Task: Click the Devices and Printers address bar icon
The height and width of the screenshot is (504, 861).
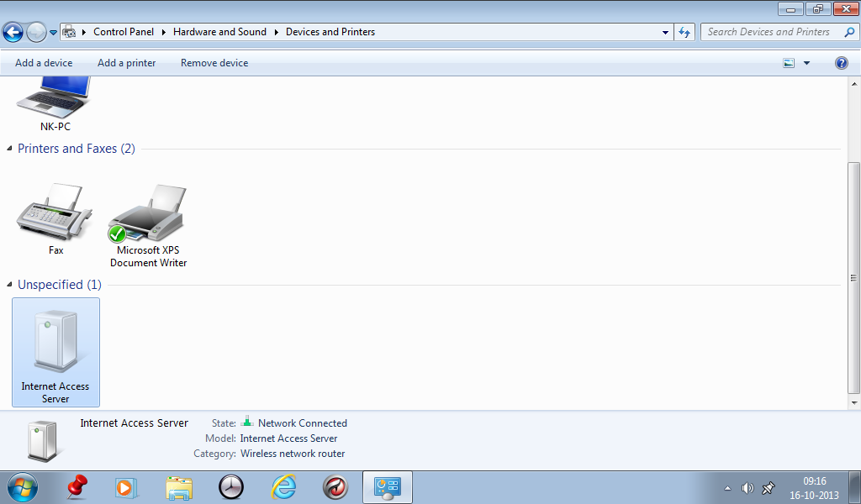Action: click(x=69, y=32)
